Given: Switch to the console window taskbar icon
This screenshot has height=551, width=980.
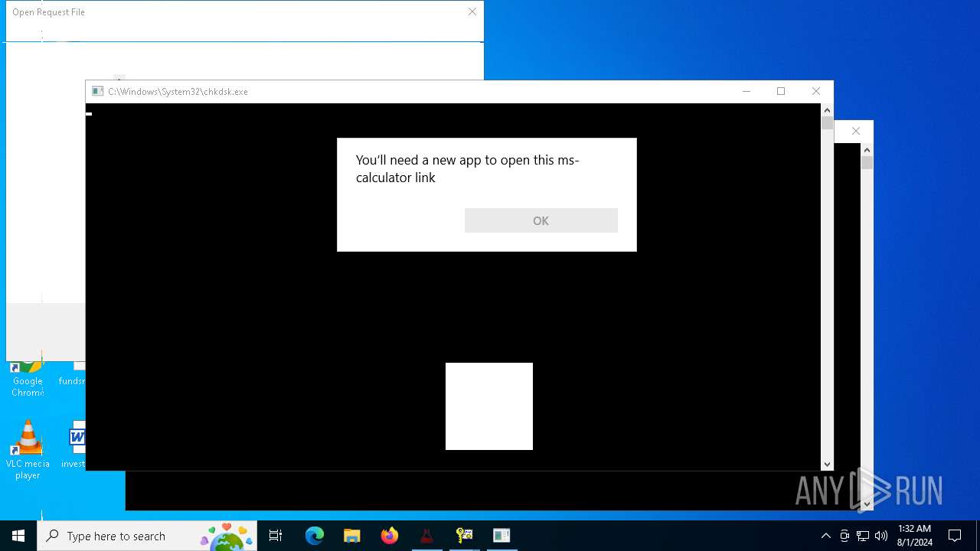Looking at the screenshot, I should [501, 536].
